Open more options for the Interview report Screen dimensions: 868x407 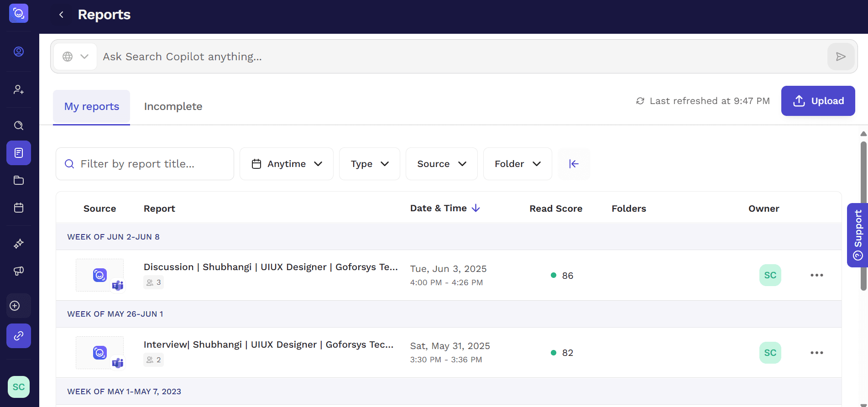[817, 353]
